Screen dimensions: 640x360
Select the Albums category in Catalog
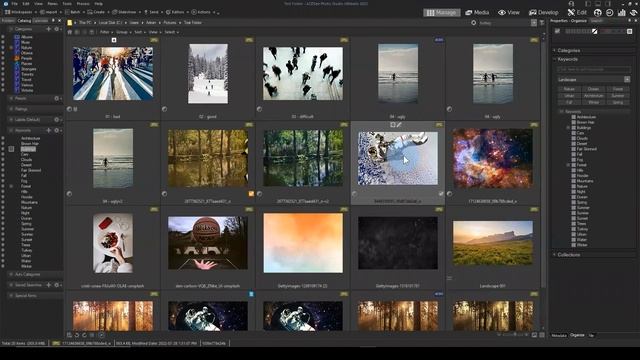click(x=27, y=37)
